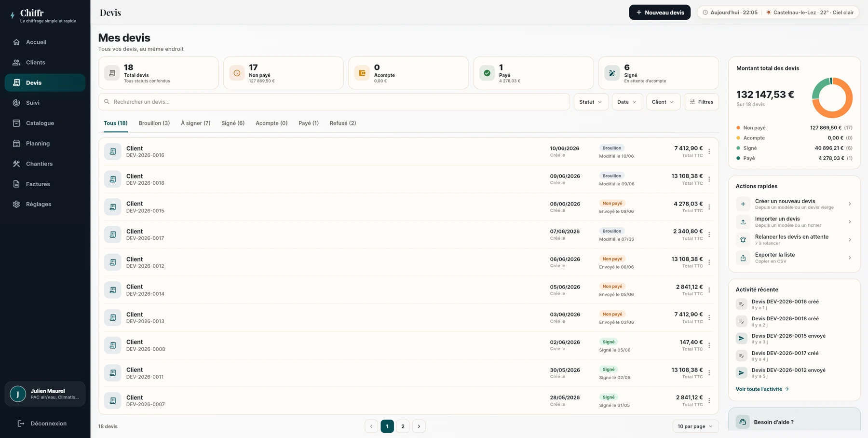Image resolution: width=868 pixels, height=438 pixels.
Task: Click the date 03/06/2026 of DEV-2026-0013
Action: tap(565, 315)
